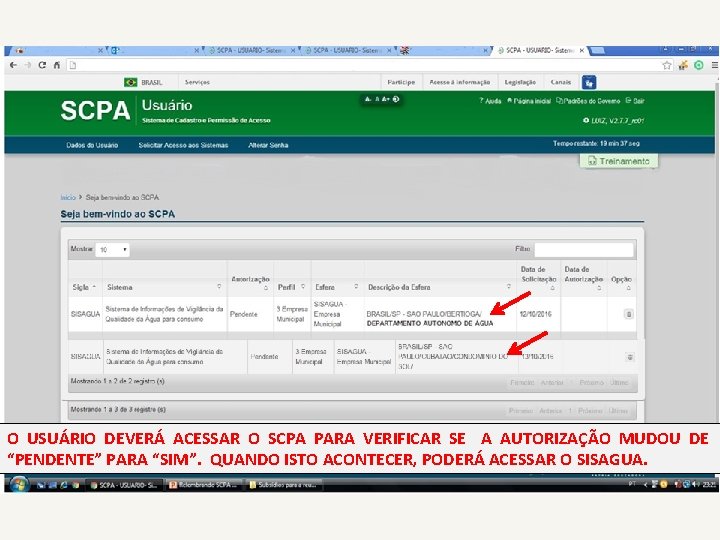The image size is (720, 540).
Task: Open the Chrome hamburger menu
Action: (714, 65)
